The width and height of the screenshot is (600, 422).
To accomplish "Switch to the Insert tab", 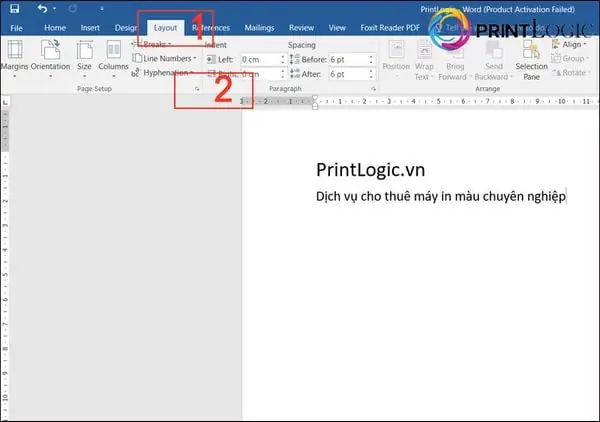I will point(90,28).
